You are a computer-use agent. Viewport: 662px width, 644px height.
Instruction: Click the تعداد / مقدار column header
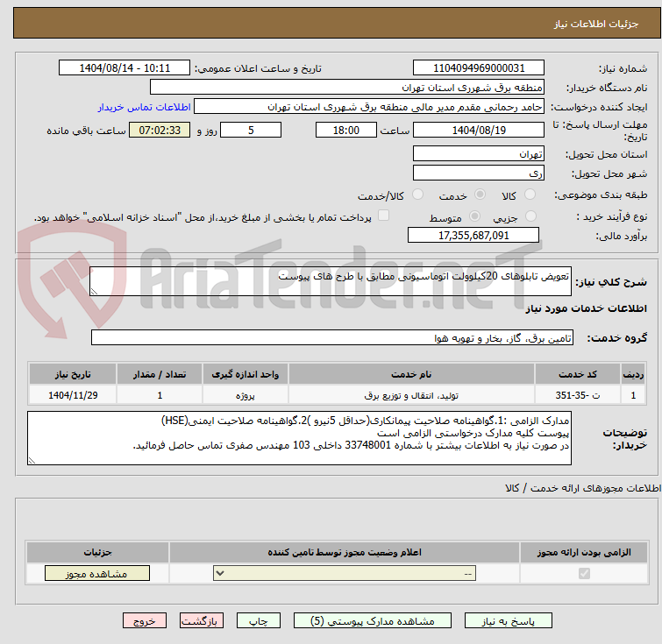click(160, 374)
